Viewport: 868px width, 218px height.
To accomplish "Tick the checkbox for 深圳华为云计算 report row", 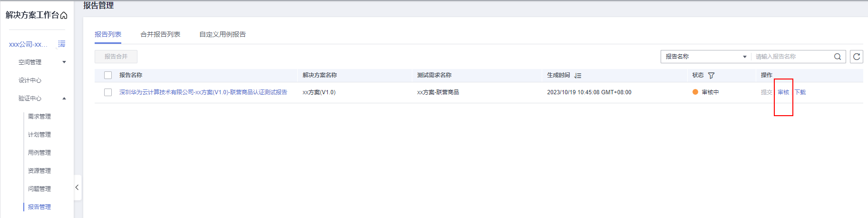I will tap(108, 92).
